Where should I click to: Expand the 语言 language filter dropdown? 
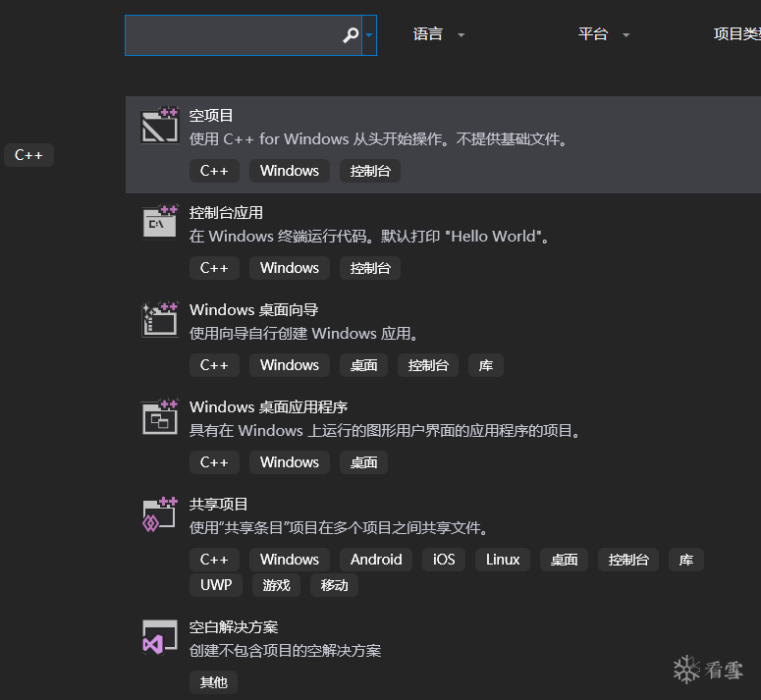point(438,34)
